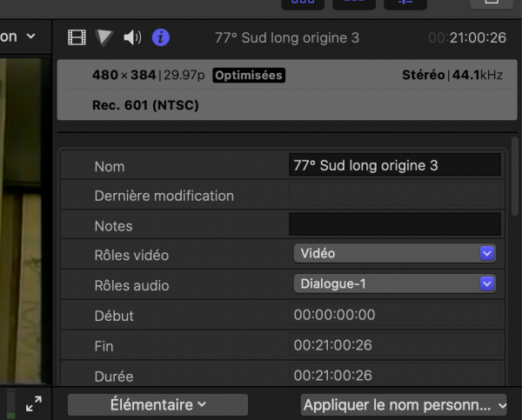Open the Appliquer le nom personnalisé menu

point(404,404)
